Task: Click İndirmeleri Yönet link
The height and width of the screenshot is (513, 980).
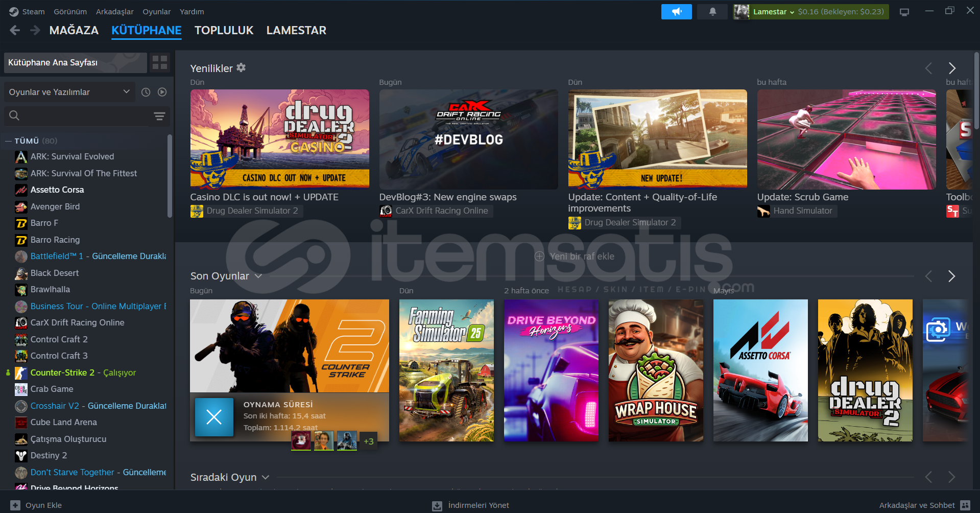Action: click(479, 505)
